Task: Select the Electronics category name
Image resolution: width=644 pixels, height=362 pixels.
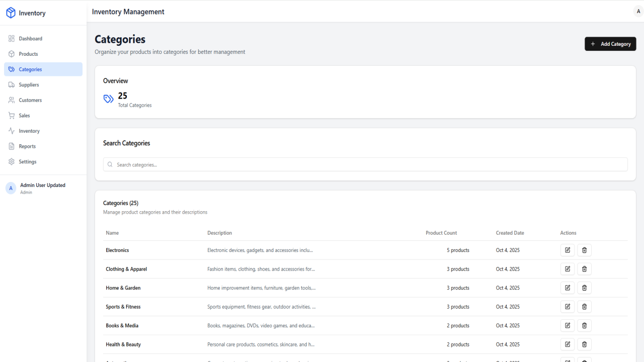Action: click(117, 250)
